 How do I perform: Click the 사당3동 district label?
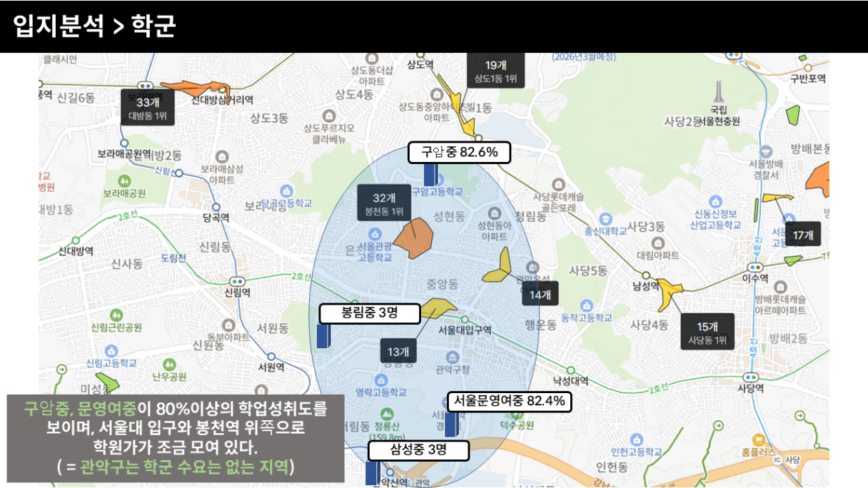click(x=646, y=226)
